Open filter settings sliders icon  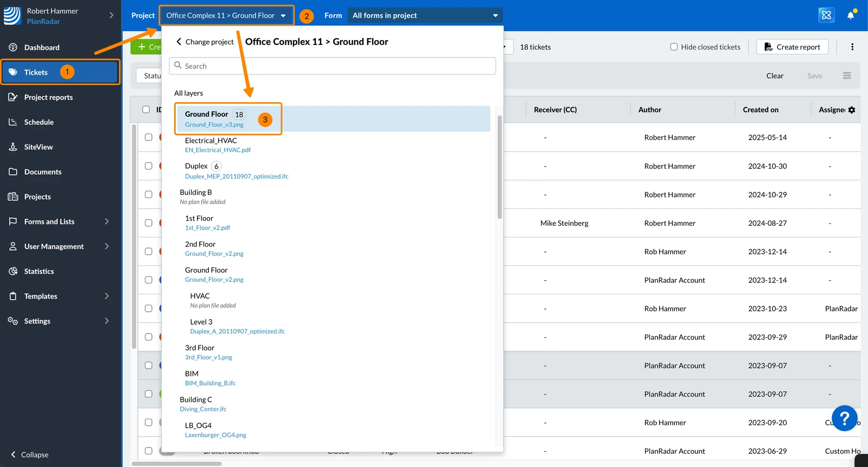pos(847,75)
